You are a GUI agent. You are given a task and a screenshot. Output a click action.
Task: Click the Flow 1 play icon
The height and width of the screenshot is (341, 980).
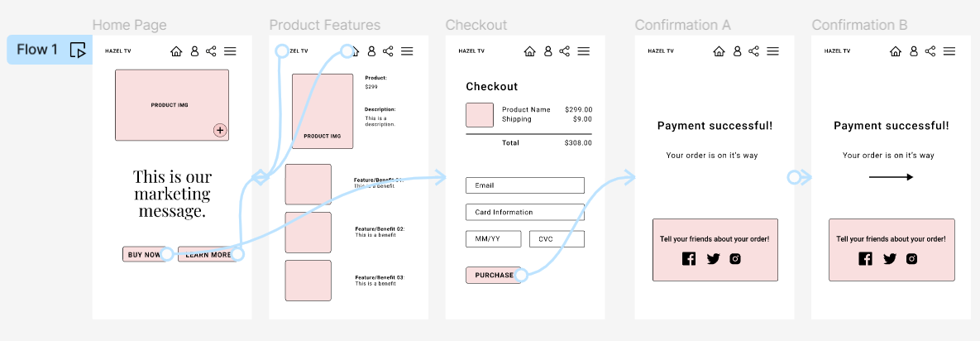pos(78,50)
